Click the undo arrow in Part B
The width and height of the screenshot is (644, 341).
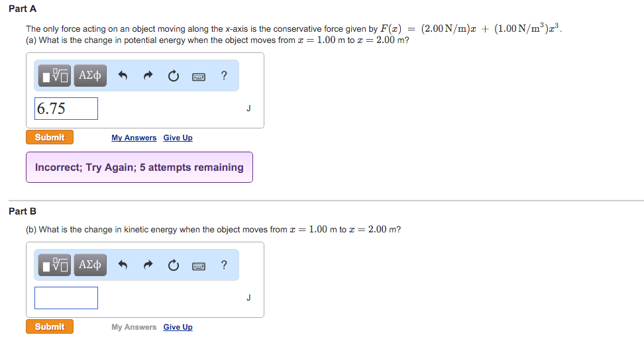click(x=123, y=266)
